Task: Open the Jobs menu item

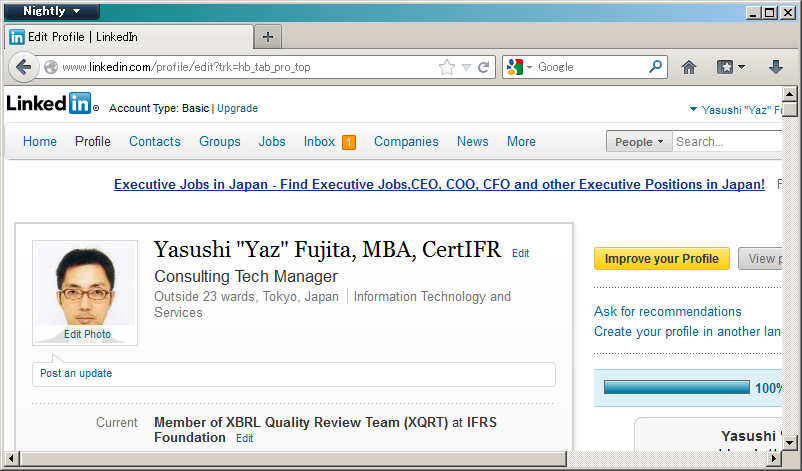Action: [x=272, y=142]
